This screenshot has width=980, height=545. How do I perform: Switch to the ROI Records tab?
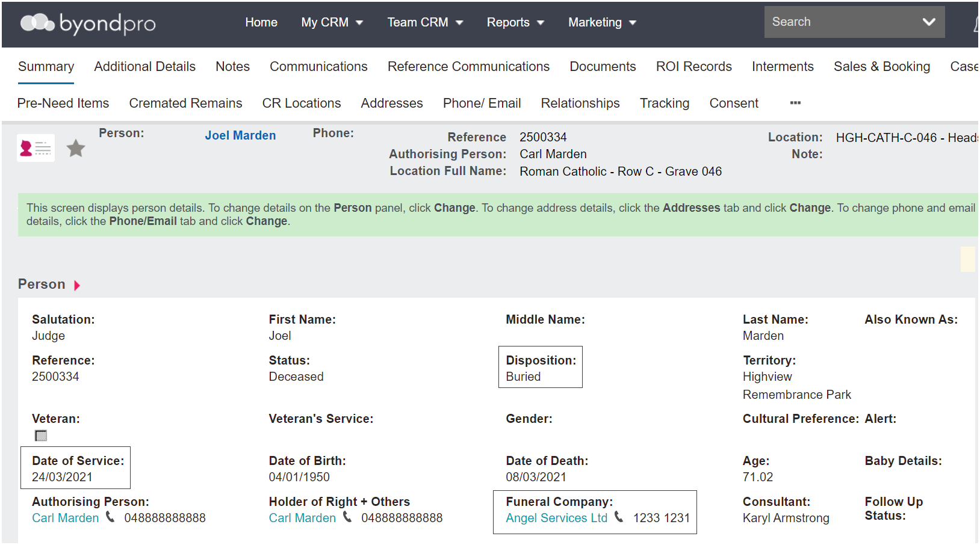coord(694,66)
